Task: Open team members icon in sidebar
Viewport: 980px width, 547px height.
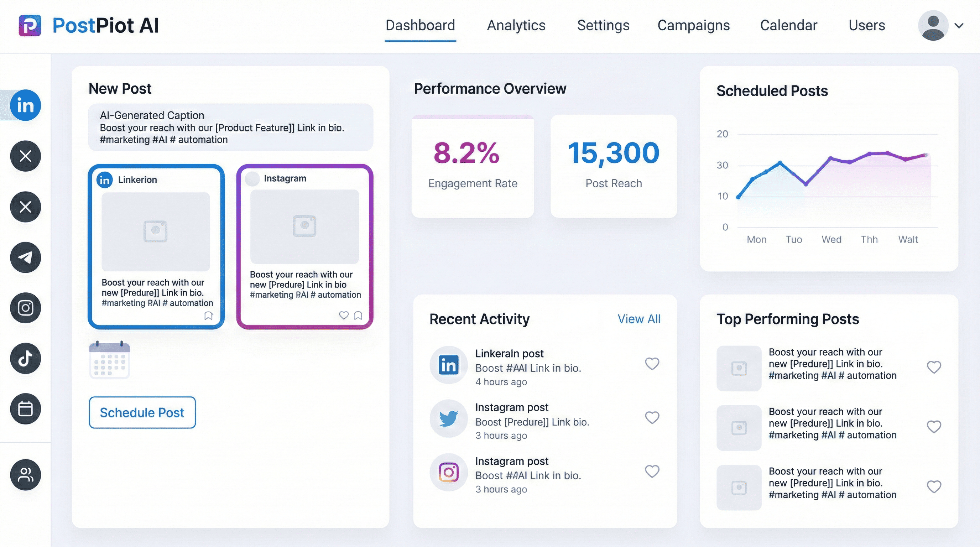Action: pyautogui.click(x=25, y=474)
